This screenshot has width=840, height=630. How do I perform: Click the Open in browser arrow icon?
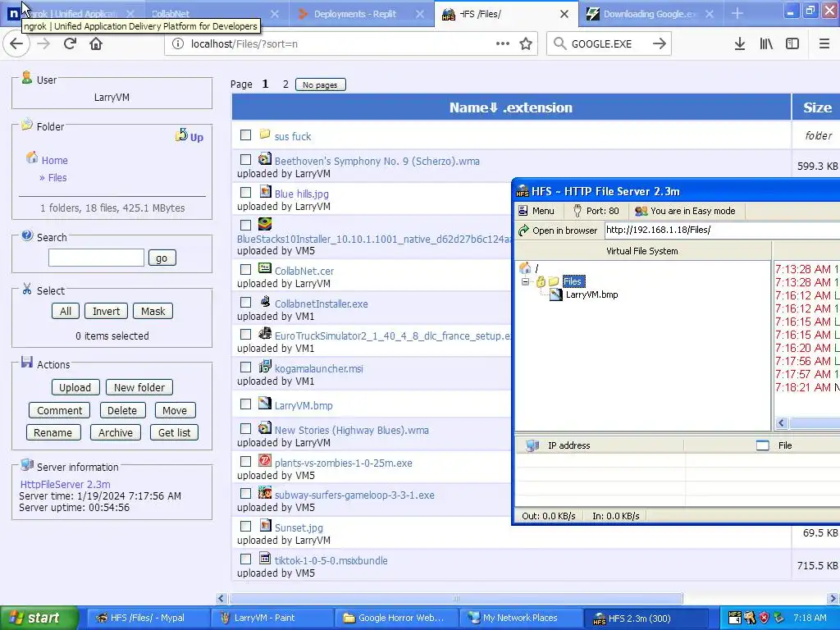523,231
